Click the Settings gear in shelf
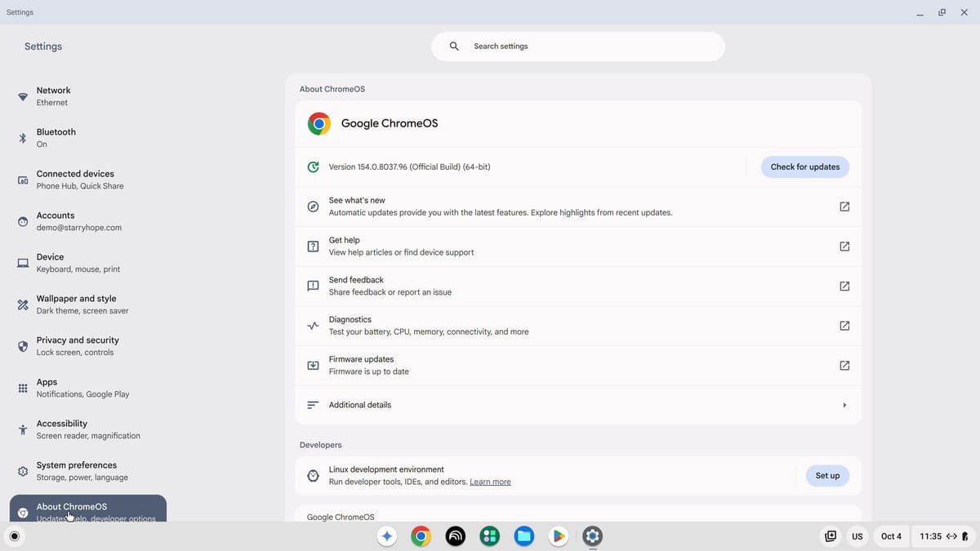 pos(593,536)
